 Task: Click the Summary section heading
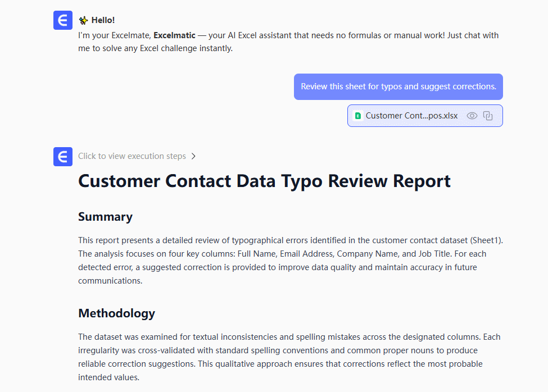tap(105, 217)
